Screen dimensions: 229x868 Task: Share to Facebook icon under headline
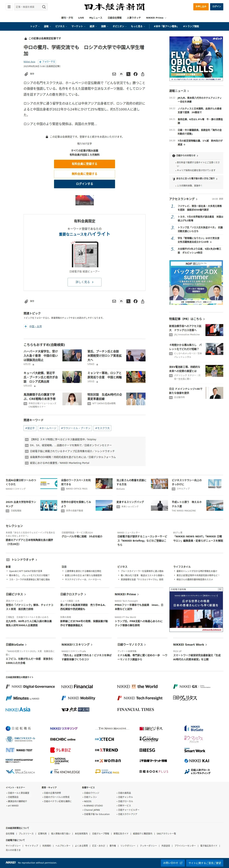point(135,74)
